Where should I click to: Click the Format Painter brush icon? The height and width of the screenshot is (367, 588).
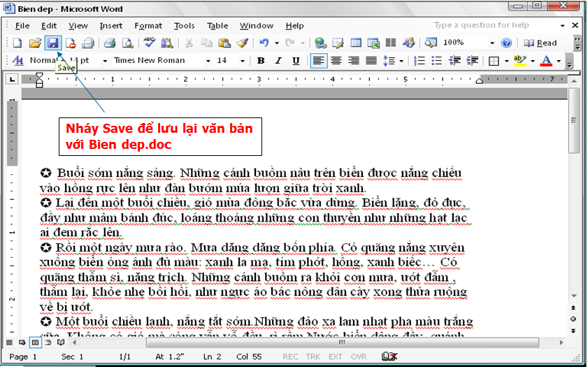pos(242,43)
